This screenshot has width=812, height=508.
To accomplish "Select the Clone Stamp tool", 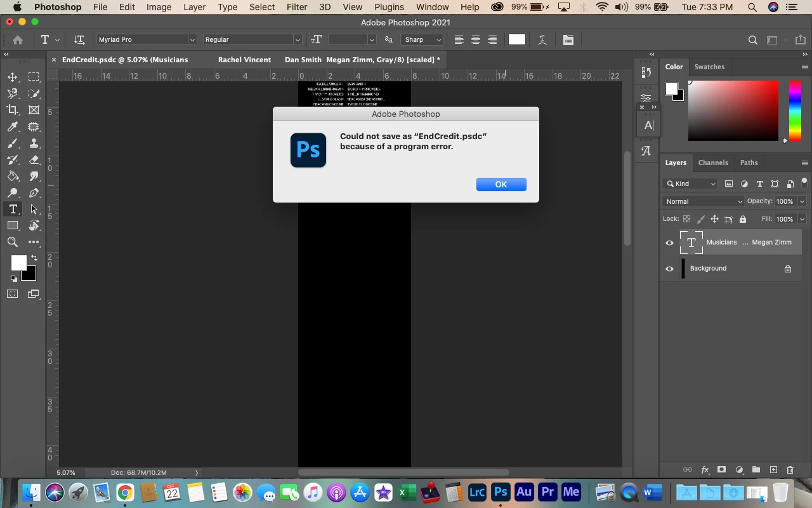I will pyautogui.click(x=34, y=143).
